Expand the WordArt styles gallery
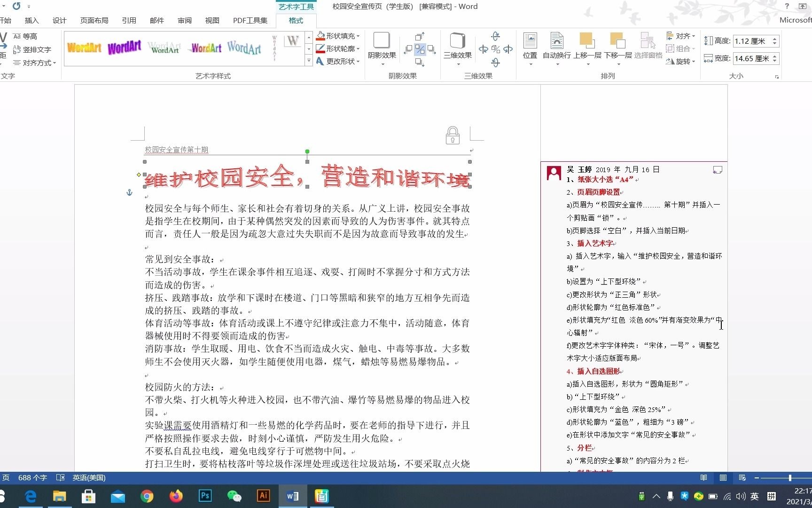This screenshot has width=812, height=508. [309, 61]
